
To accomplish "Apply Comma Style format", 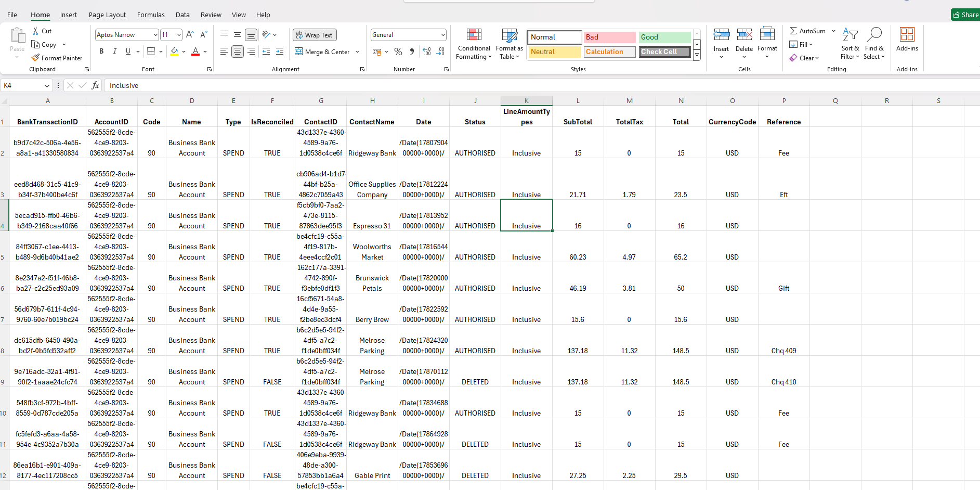I will click(412, 51).
